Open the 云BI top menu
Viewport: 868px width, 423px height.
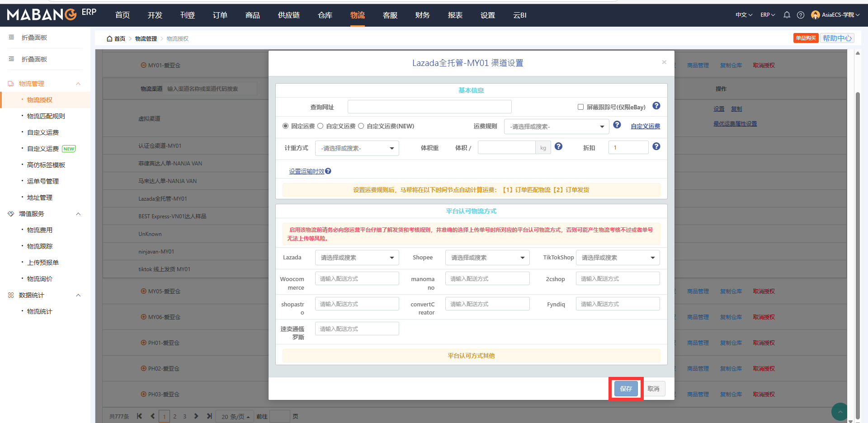tap(520, 15)
